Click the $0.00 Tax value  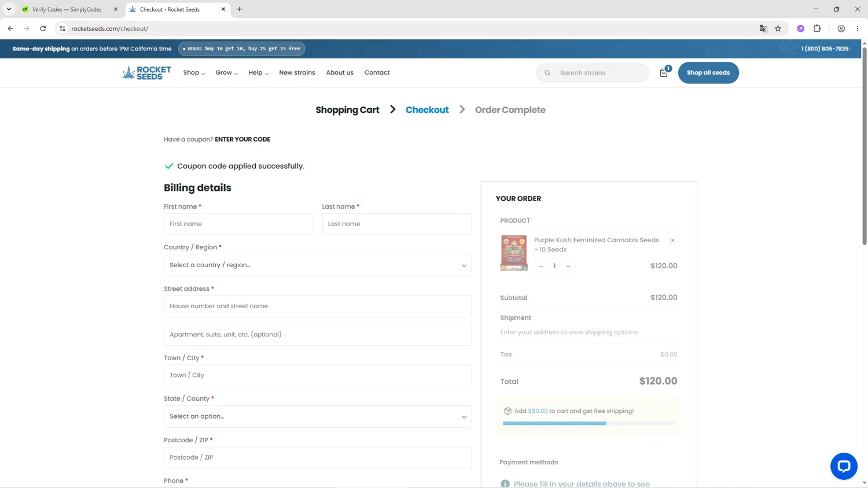[x=668, y=354]
